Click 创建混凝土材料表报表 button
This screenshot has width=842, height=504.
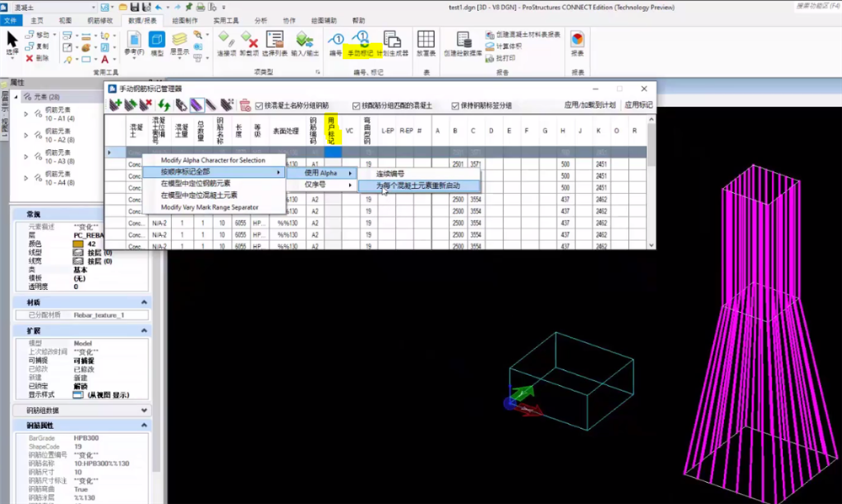pos(523,35)
